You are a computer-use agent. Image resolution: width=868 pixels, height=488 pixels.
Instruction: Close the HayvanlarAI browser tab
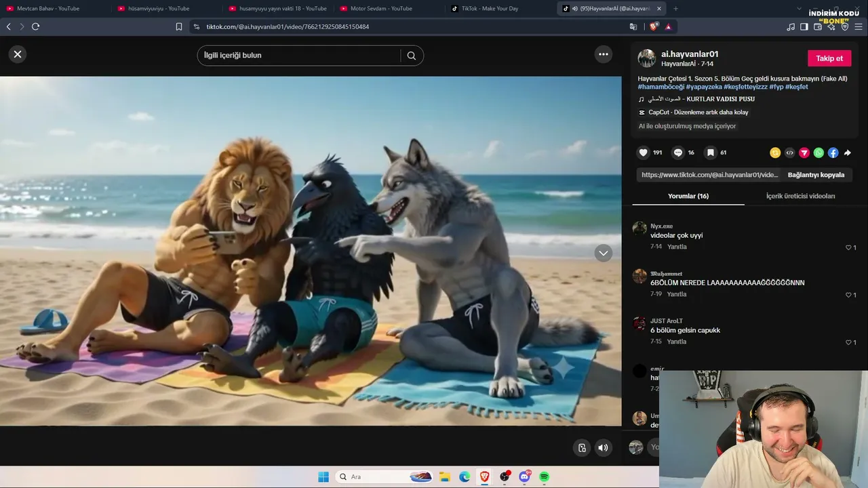tap(658, 8)
